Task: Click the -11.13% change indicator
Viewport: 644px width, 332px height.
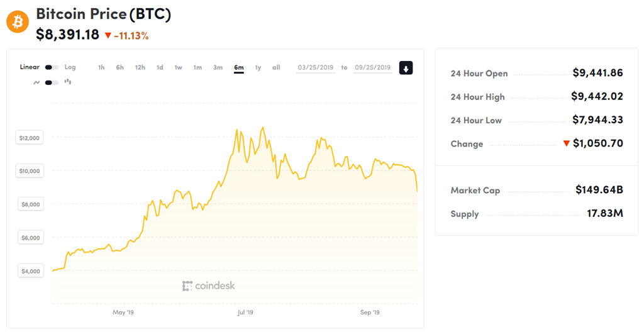Action: pos(127,36)
